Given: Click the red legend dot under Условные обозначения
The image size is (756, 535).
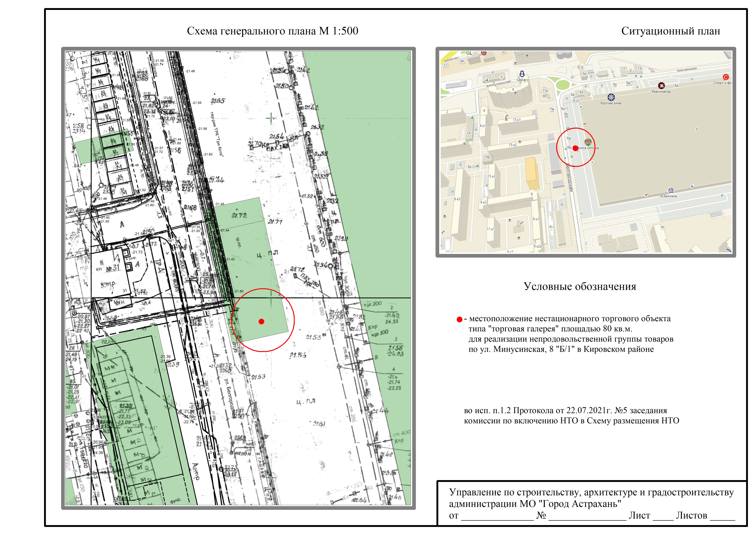Looking at the screenshot, I should [459, 319].
